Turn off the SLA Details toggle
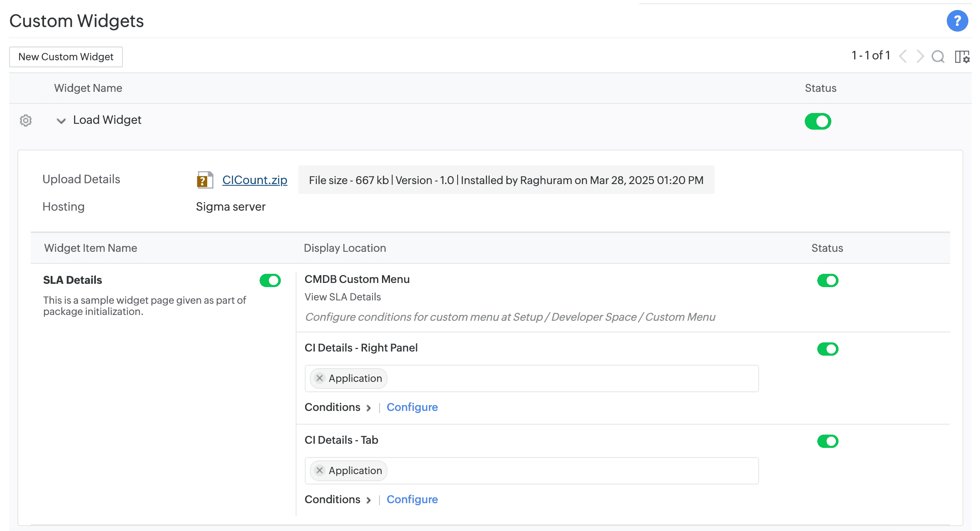Image resolution: width=980 pixels, height=531 pixels. (270, 280)
